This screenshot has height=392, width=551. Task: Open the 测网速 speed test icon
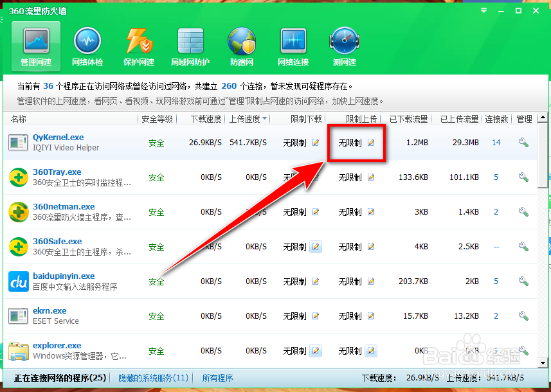pyautogui.click(x=345, y=46)
